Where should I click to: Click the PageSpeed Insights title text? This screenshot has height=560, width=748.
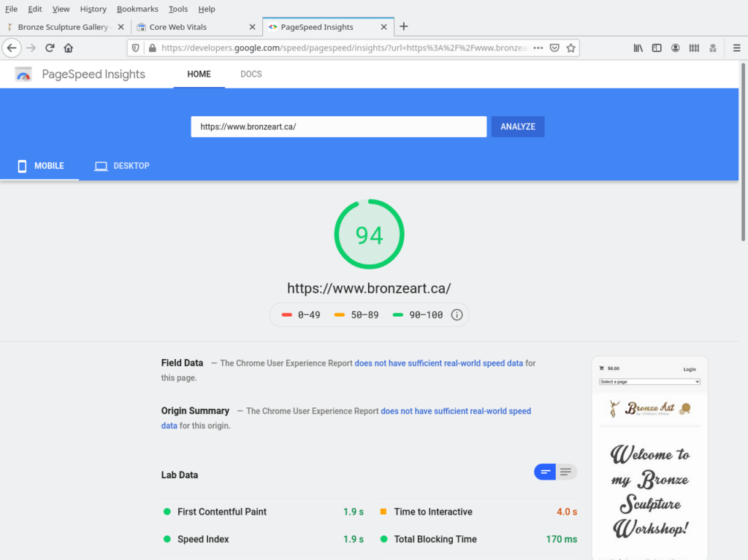(x=93, y=74)
